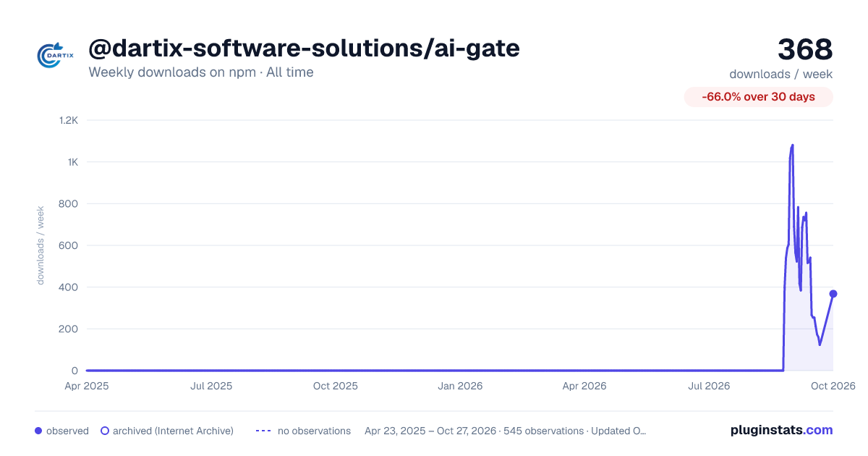Click the Jan 2026 x-axis label
The image size is (868, 456).
(461, 386)
